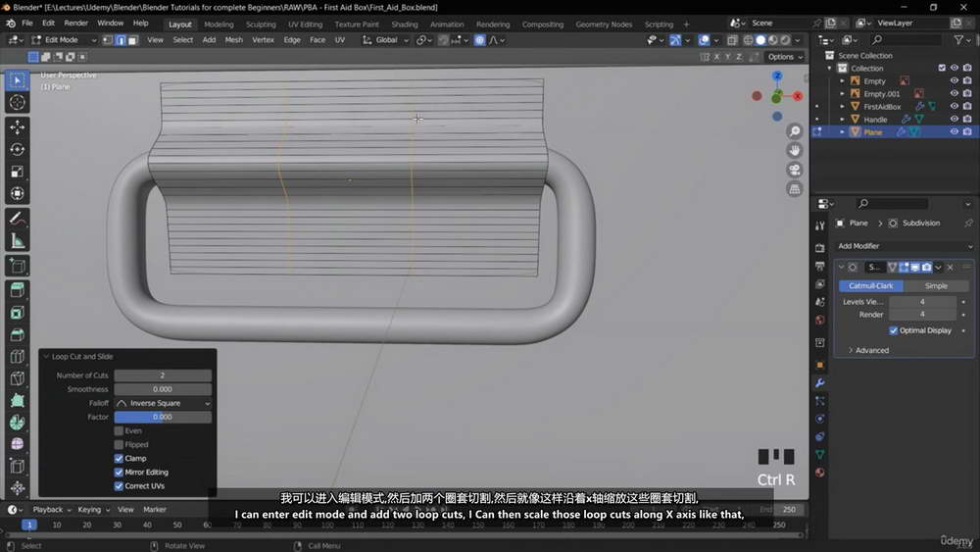Open Modifier properties wrench tab
The image size is (980, 552).
(x=820, y=382)
